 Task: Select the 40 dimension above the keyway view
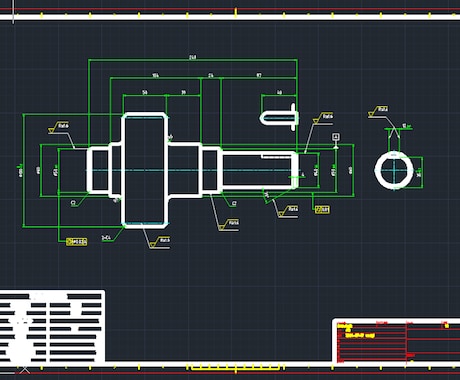point(280,92)
